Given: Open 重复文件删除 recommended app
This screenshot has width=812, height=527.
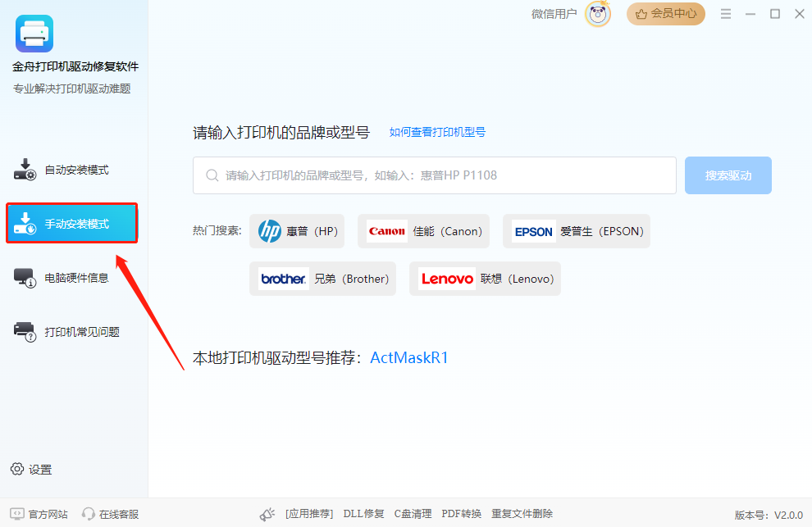Looking at the screenshot, I should pos(522,514).
